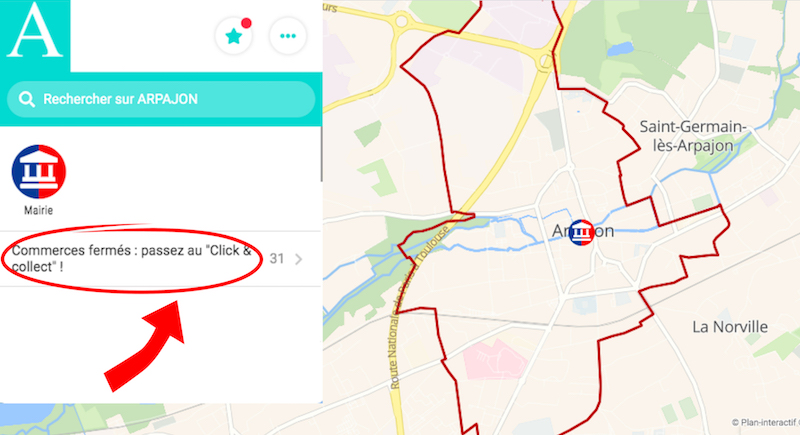Screen dimensions: 800x435
Task: Open the Plan-interactif copyright link
Action: (765, 422)
